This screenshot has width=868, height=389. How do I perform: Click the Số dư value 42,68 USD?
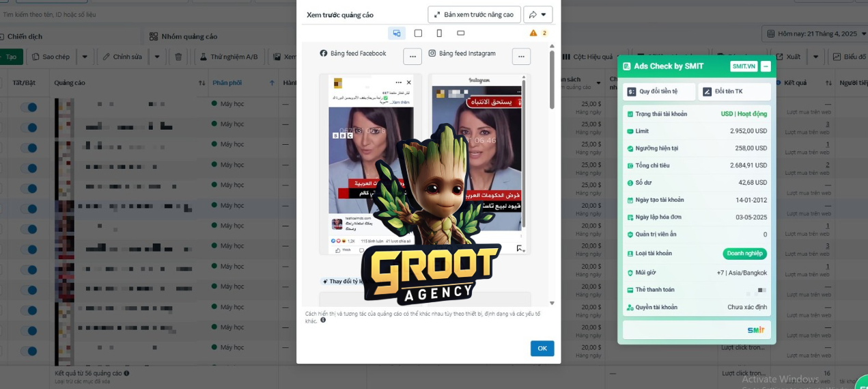coord(753,183)
